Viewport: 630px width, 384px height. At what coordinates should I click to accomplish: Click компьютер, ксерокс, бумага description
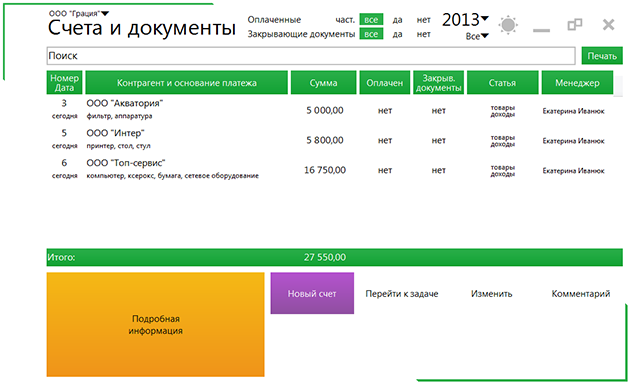pos(172,176)
